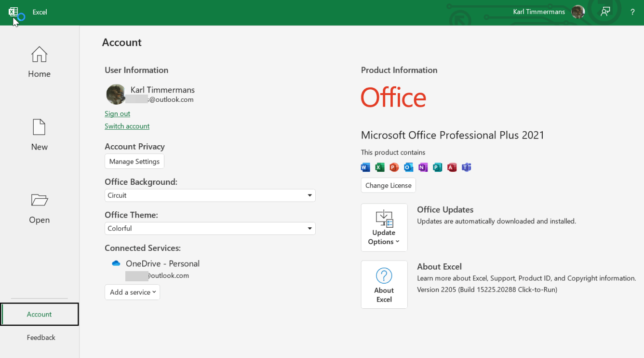Click the Excel logo icon in title bar
The image size is (644, 358).
13,12
